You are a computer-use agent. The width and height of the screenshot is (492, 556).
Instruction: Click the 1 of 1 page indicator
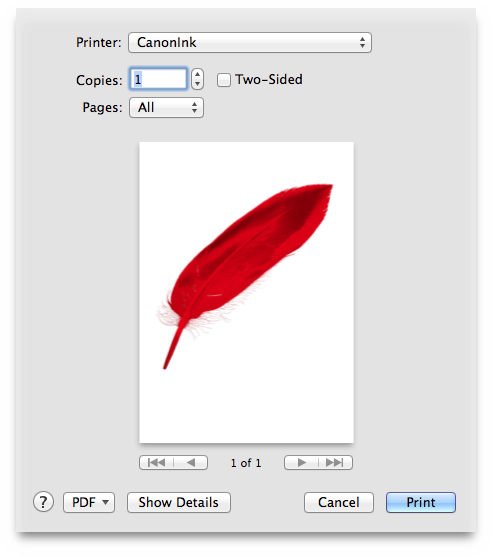click(246, 463)
